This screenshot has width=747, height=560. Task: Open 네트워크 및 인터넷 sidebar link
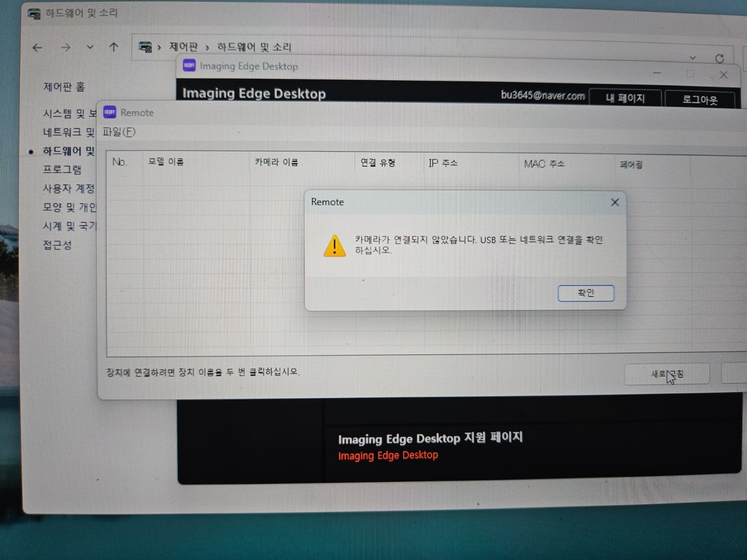[x=69, y=132]
